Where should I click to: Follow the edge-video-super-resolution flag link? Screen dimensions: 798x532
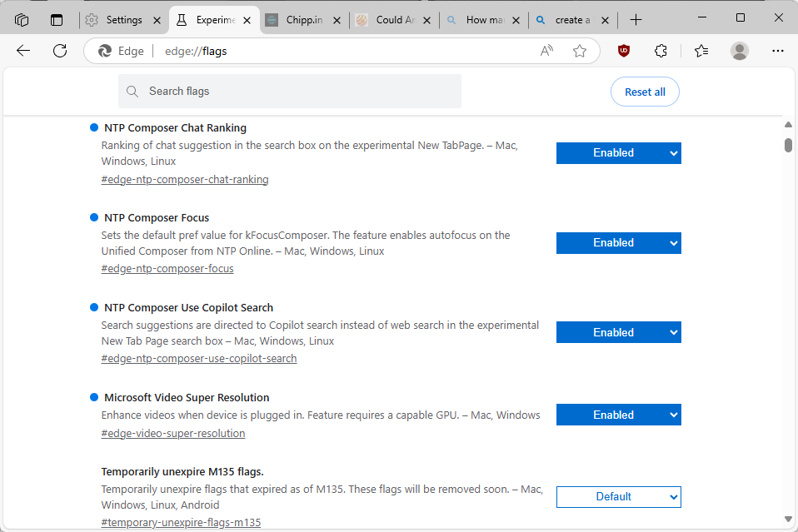tap(172, 433)
